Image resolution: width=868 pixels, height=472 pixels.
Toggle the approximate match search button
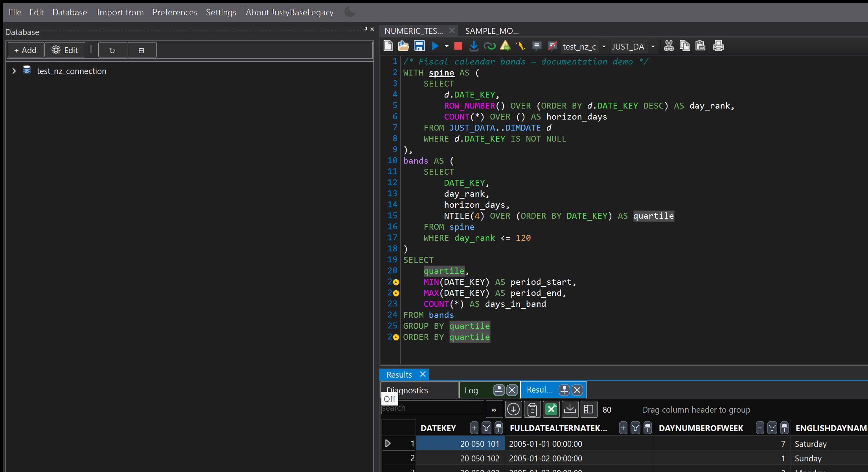point(494,409)
